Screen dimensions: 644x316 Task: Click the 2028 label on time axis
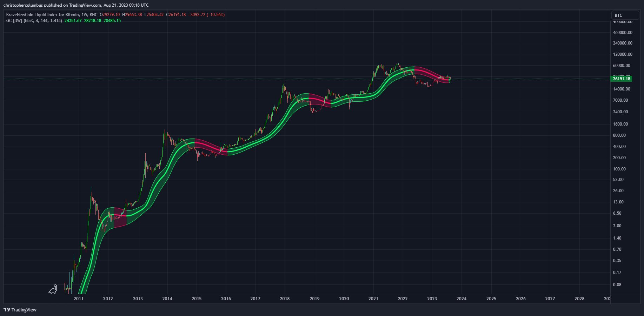click(x=579, y=299)
